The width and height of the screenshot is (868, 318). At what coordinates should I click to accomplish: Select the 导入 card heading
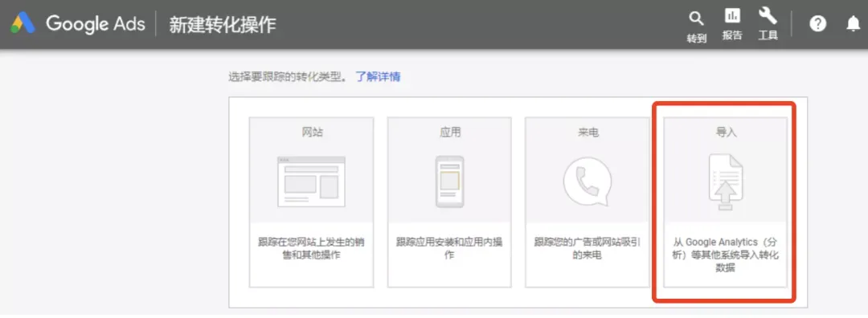click(726, 132)
